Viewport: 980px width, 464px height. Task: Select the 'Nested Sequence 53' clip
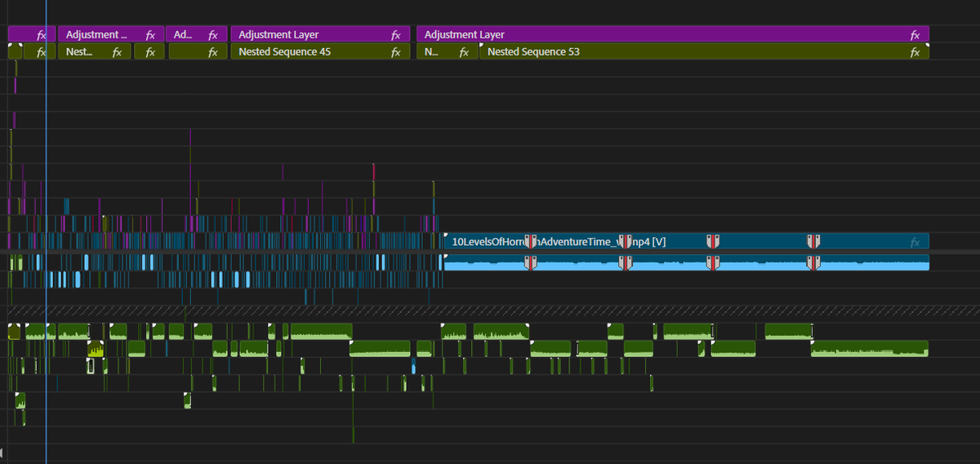(x=704, y=52)
